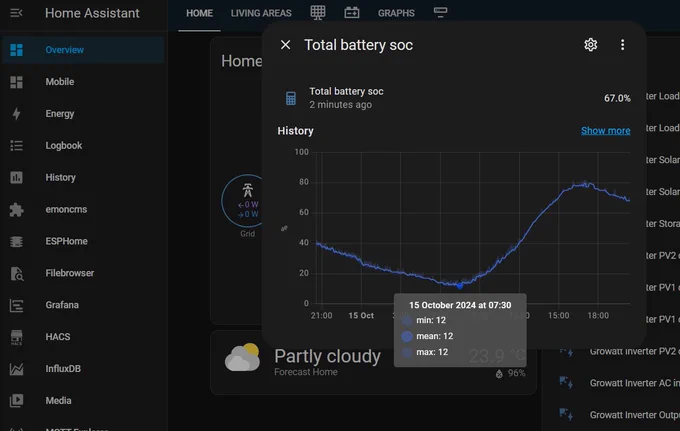The width and height of the screenshot is (680, 431).
Task: Click the Growatt Inverter Output icon
Action: [566, 415]
